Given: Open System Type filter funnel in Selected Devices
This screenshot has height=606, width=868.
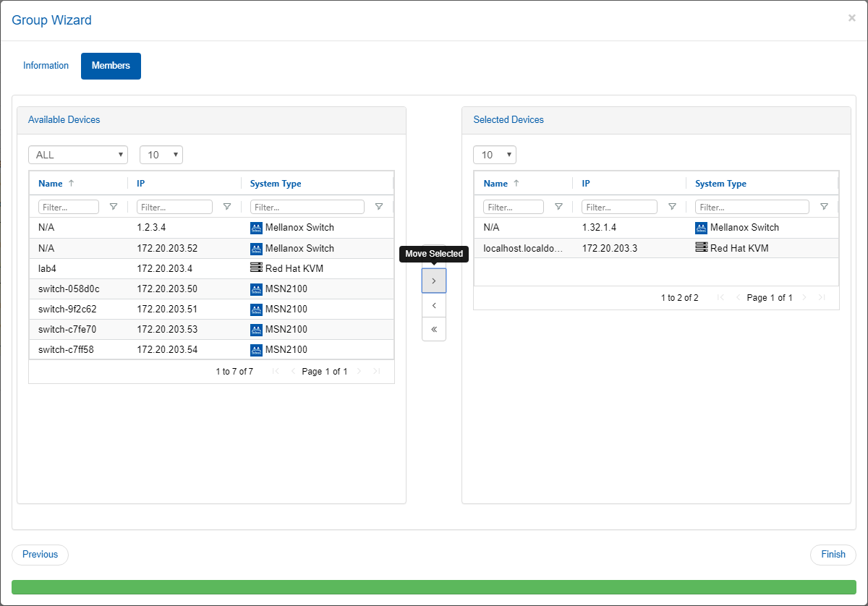Looking at the screenshot, I should click(824, 207).
